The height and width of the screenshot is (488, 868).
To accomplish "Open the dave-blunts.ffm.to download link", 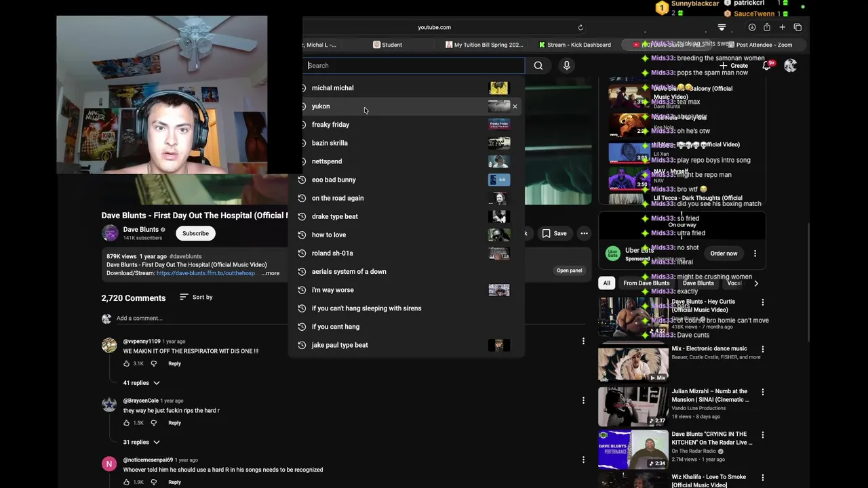I will tap(205, 273).
